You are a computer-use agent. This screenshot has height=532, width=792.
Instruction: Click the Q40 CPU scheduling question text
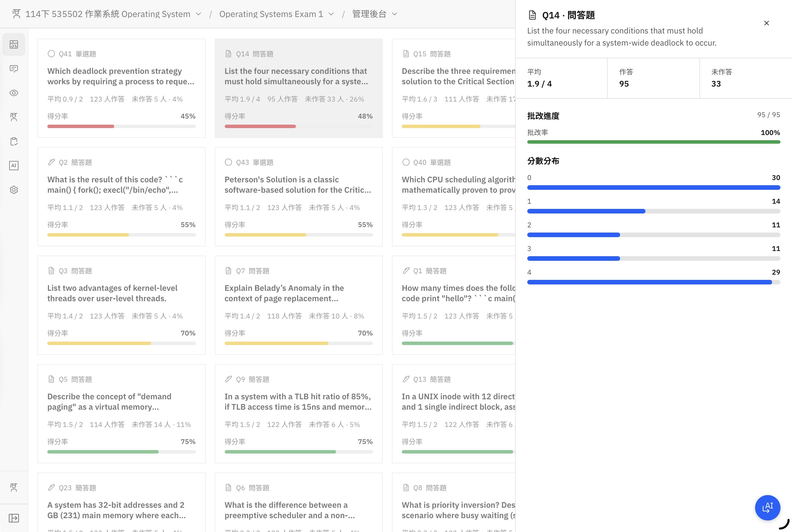(459, 185)
